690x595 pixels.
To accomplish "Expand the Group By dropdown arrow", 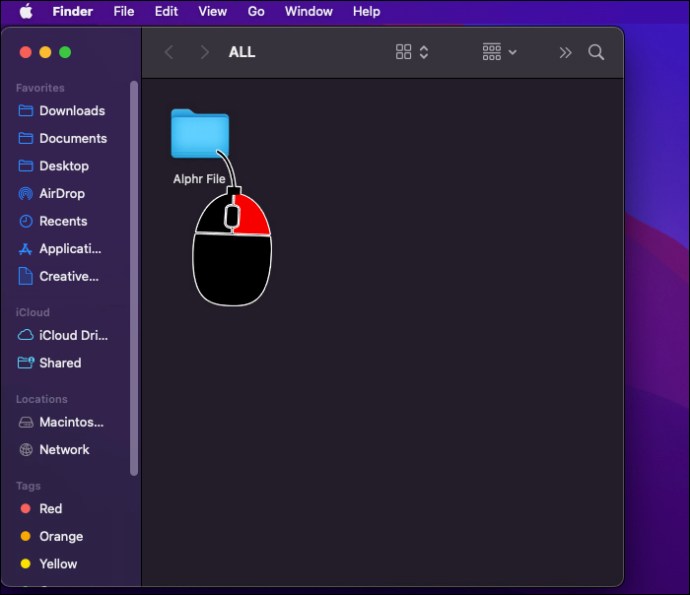I will 512,52.
